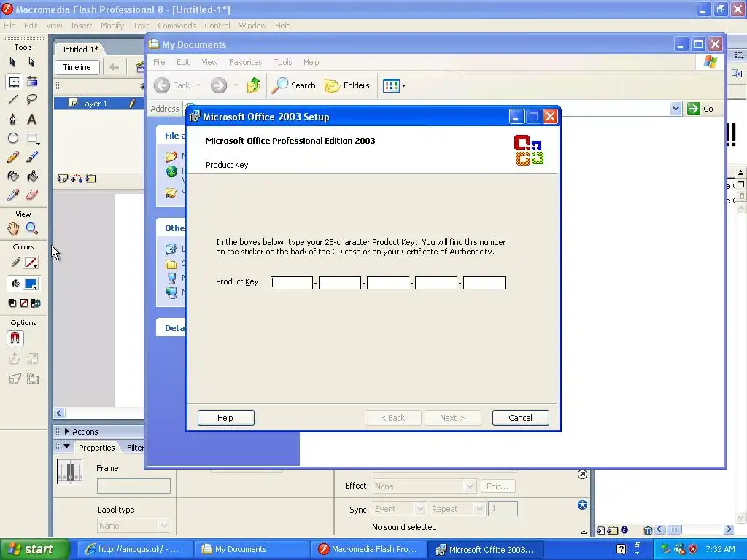Select the Text tool
Image resolution: width=747 pixels, height=560 pixels.
click(31, 119)
